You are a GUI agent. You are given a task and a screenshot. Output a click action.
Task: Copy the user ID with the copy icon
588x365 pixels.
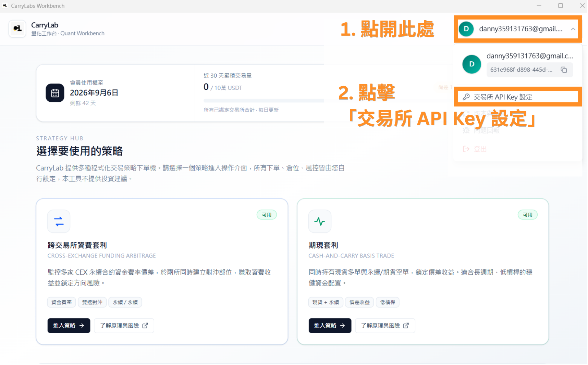564,70
